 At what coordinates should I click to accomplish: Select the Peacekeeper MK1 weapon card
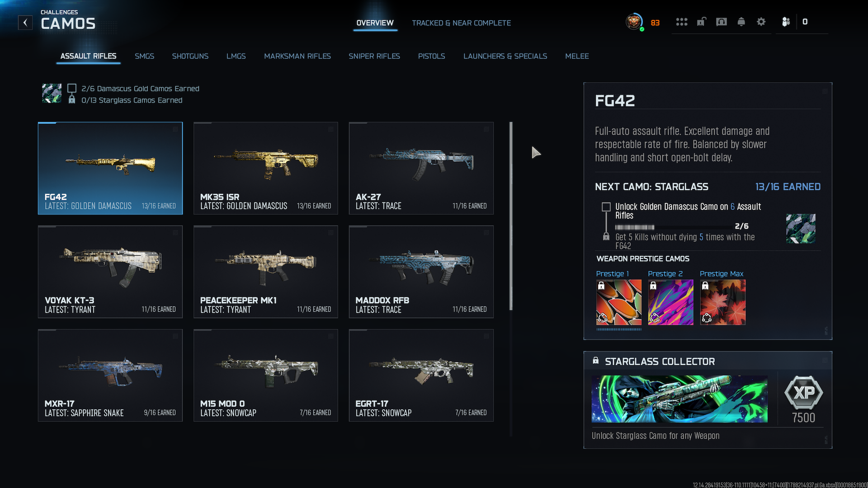tap(266, 272)
